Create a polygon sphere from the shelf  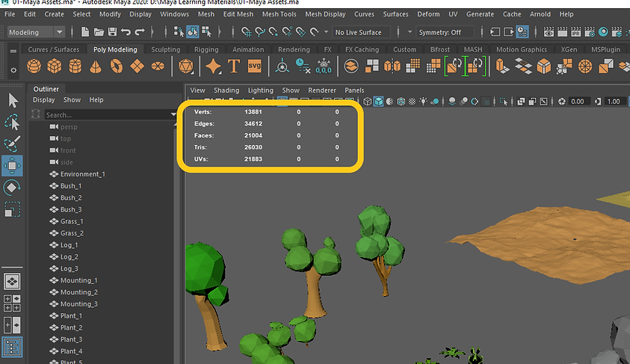(x=34, y=66)
